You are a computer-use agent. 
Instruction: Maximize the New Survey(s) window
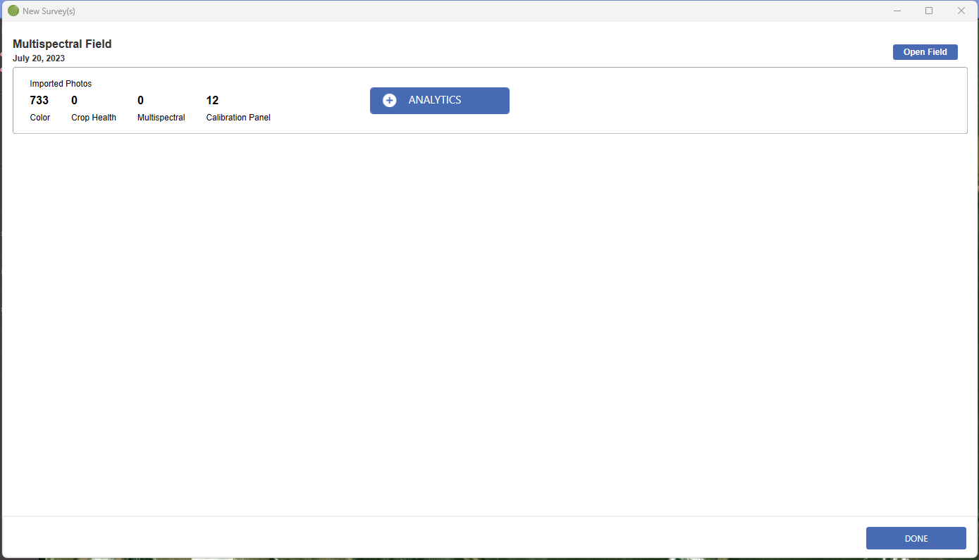click(929, 11)
